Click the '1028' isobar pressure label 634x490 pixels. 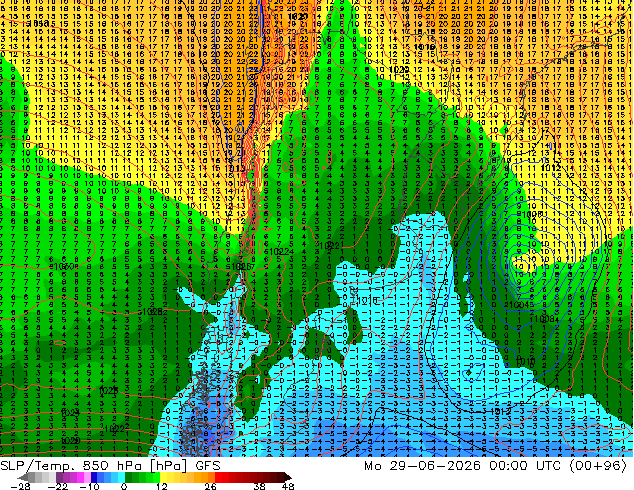152,312
